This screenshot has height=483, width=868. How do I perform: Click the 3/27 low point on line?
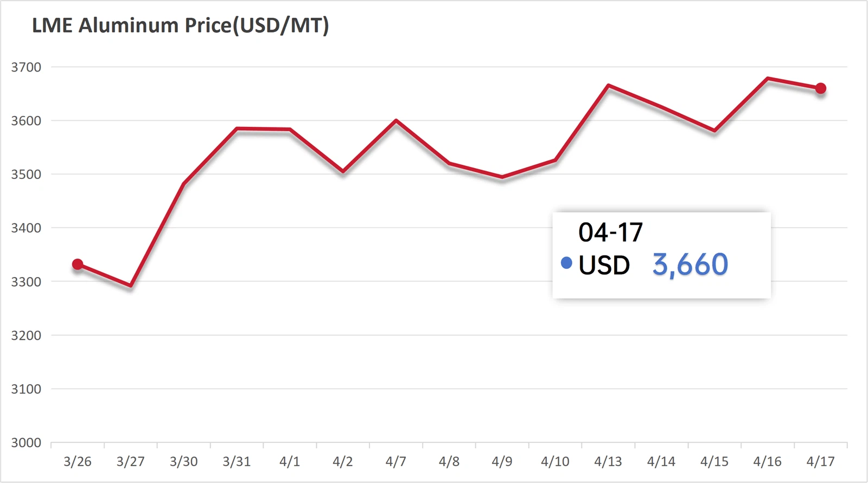131,285
